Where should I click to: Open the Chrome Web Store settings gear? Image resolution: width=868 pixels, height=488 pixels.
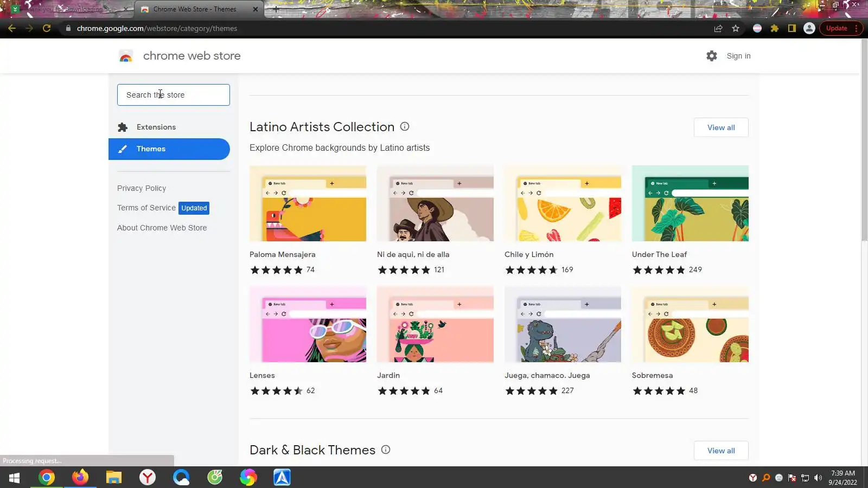712,56
